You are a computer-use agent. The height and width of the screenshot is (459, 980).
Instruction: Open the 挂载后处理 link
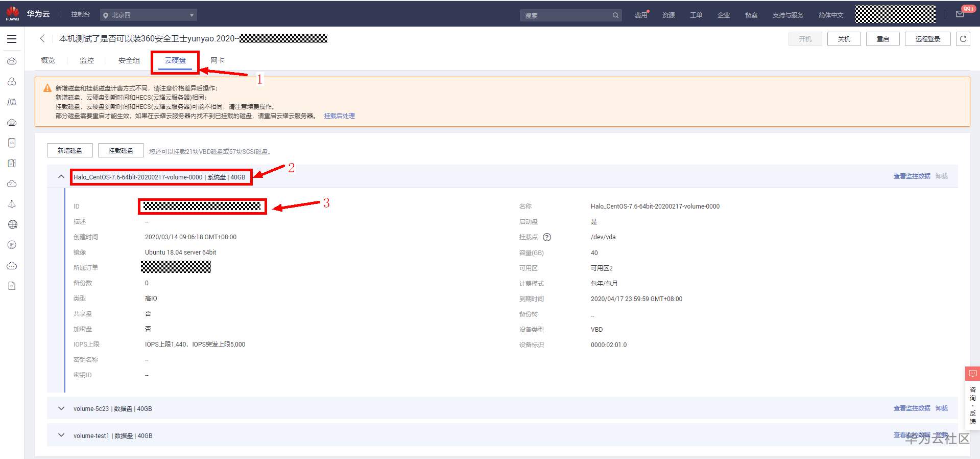(x=339, y=116)
